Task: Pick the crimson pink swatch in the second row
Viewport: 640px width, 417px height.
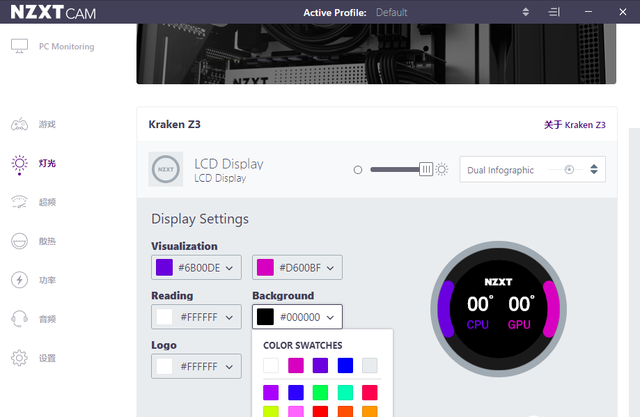Action: click(370, 393)
